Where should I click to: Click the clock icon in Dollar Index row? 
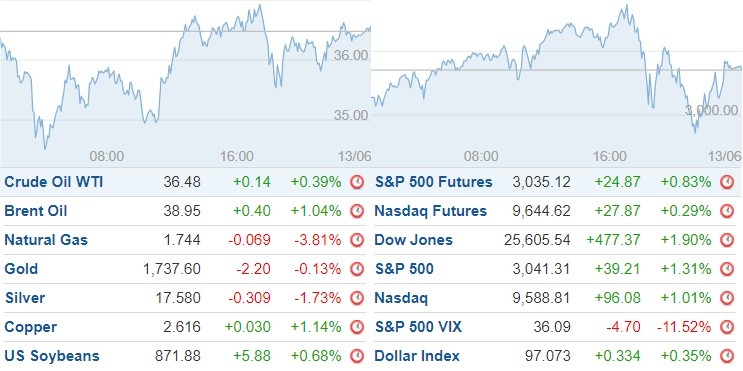tap(727, 356)
